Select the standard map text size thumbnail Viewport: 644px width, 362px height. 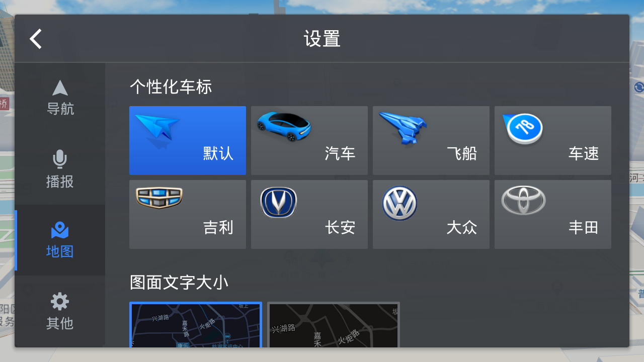(196, 324)
